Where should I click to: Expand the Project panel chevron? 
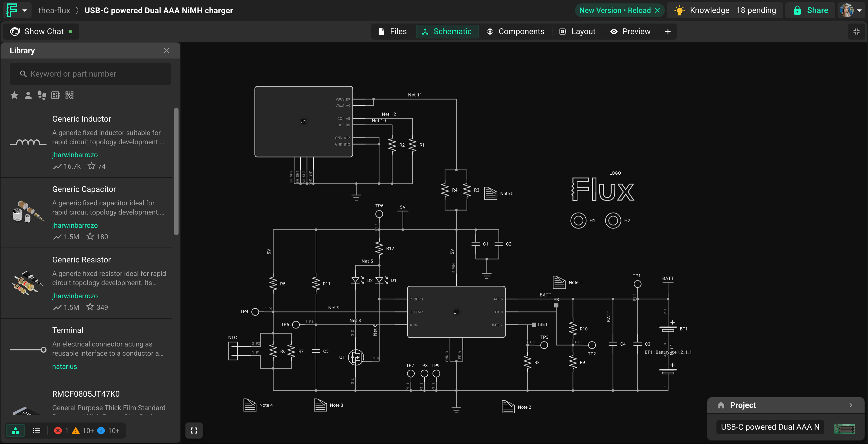tap(851, 405)
